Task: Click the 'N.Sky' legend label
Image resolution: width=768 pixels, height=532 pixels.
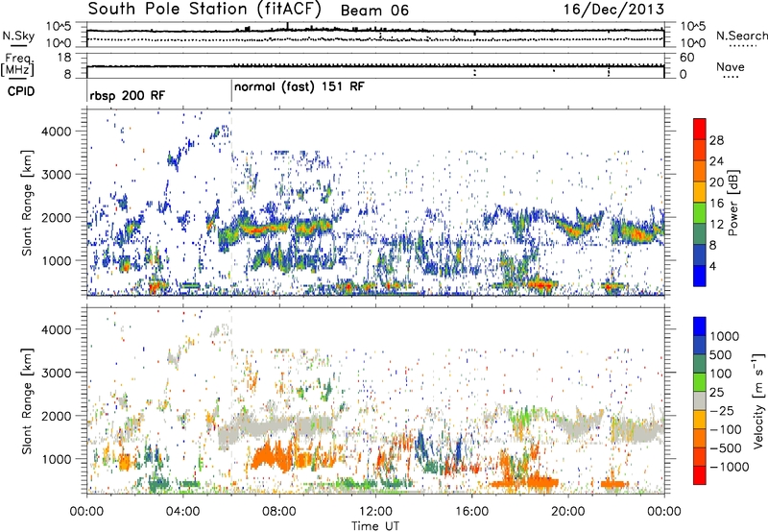Action: tap(18, 36)
